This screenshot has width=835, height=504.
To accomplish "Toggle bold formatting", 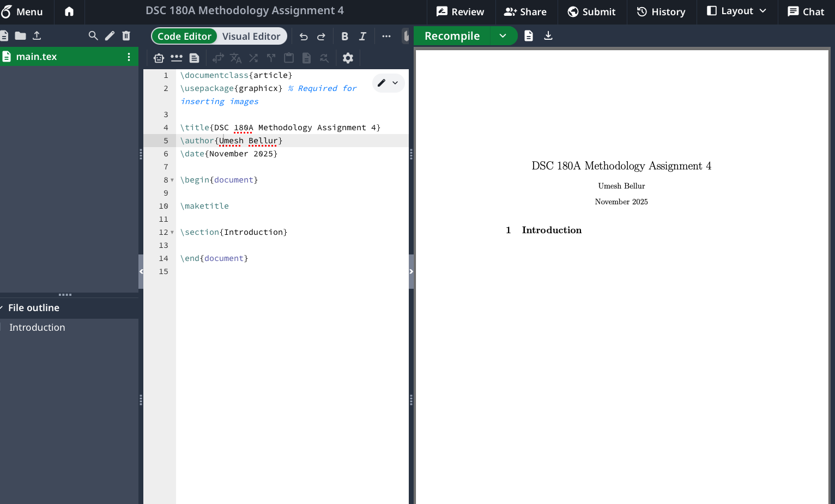I will (x=344, y=37).
